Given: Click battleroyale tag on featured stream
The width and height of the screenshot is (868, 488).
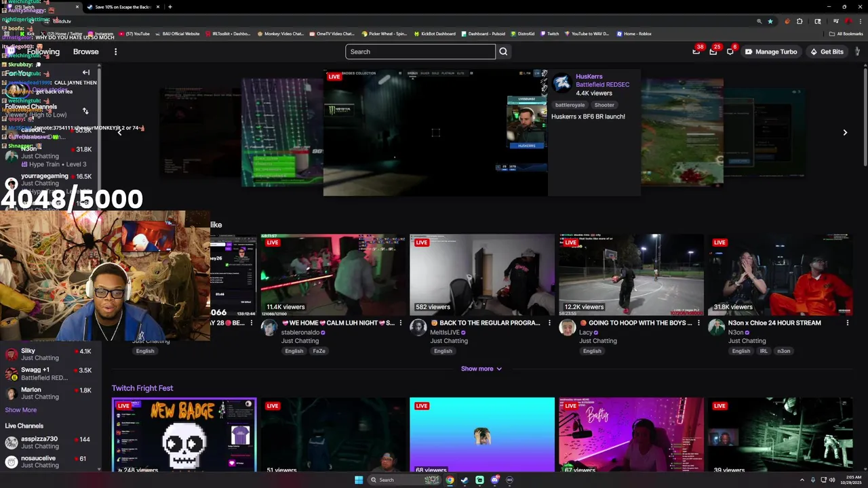Looking at the screenshot, I should [570, 105].
